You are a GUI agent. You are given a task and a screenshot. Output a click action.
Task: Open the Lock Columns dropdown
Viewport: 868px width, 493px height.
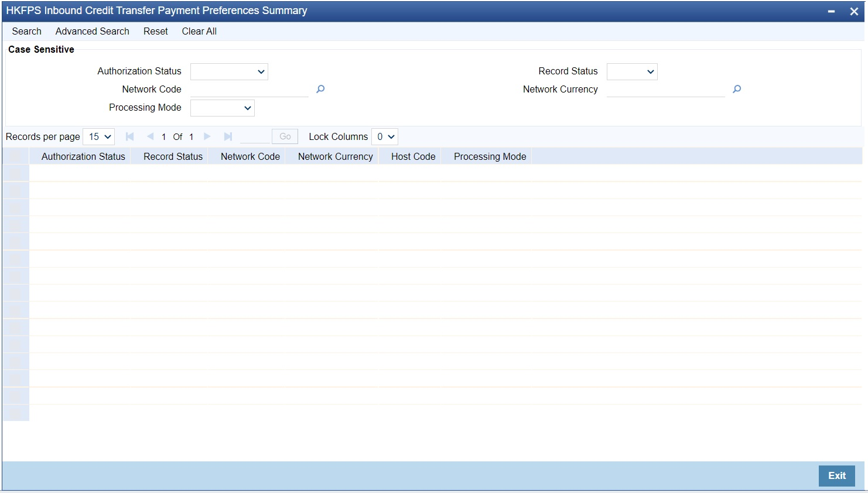(385, 136)
